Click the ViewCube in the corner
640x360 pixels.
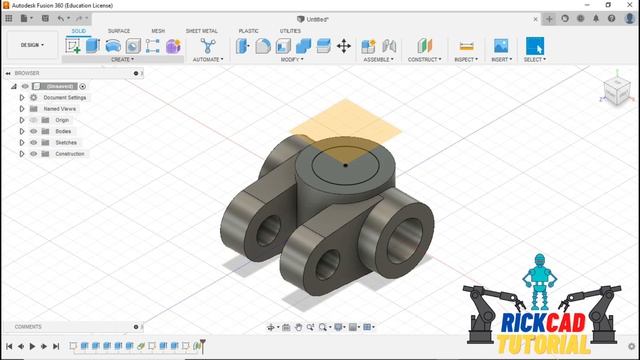pos(616,92)
